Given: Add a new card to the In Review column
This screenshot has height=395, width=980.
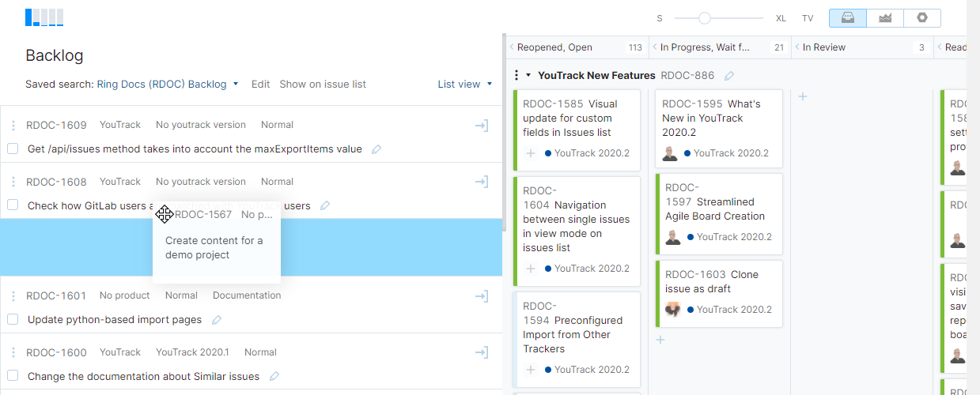Looking at the screenshot, I should (x=802, y=96).
